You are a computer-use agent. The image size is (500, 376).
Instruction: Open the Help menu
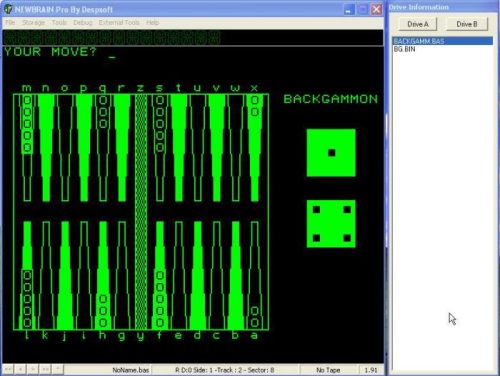tap(152, 23)
